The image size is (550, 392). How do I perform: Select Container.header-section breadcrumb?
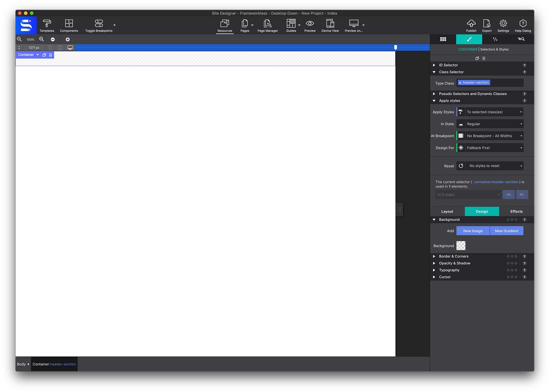54,364
